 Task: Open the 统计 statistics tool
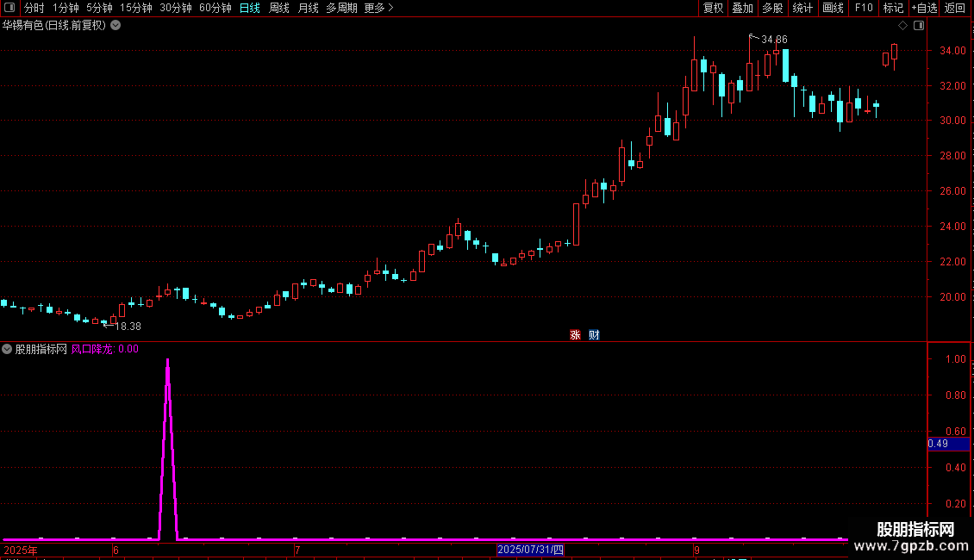(x=802, y=8)
